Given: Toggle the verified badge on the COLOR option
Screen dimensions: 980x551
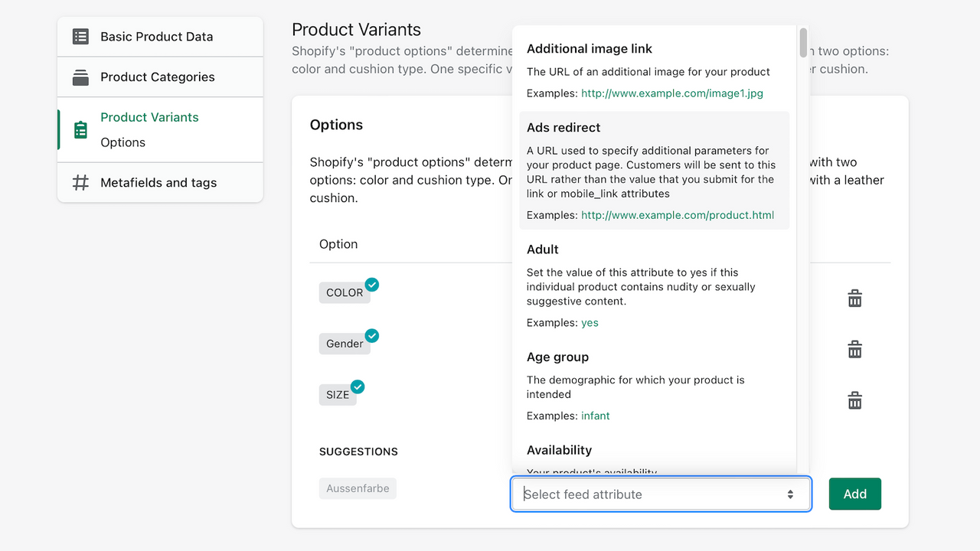Looking at the screenshot, I should click(372, 284).
